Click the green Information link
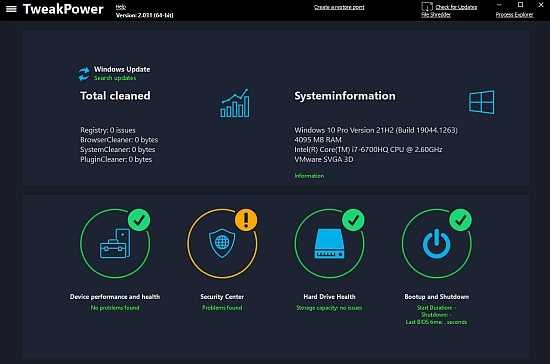 tap(309, 176)
